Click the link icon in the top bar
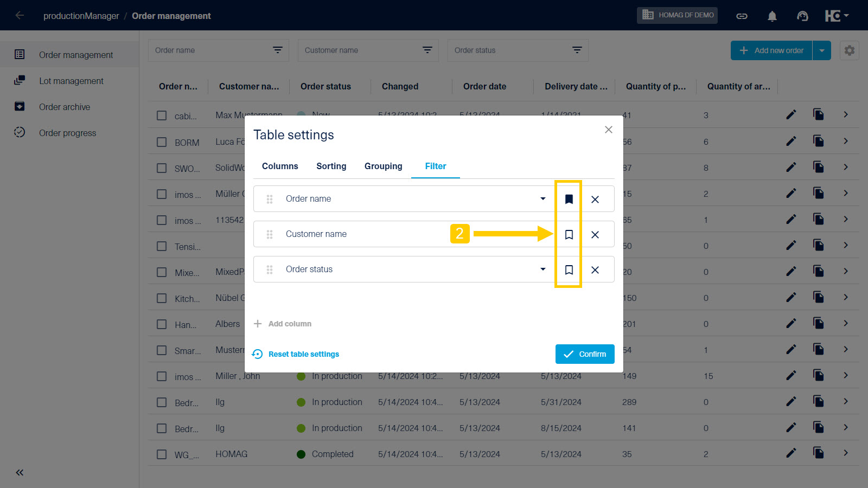Screen dimensions: 868x488 tap(741, 15)
